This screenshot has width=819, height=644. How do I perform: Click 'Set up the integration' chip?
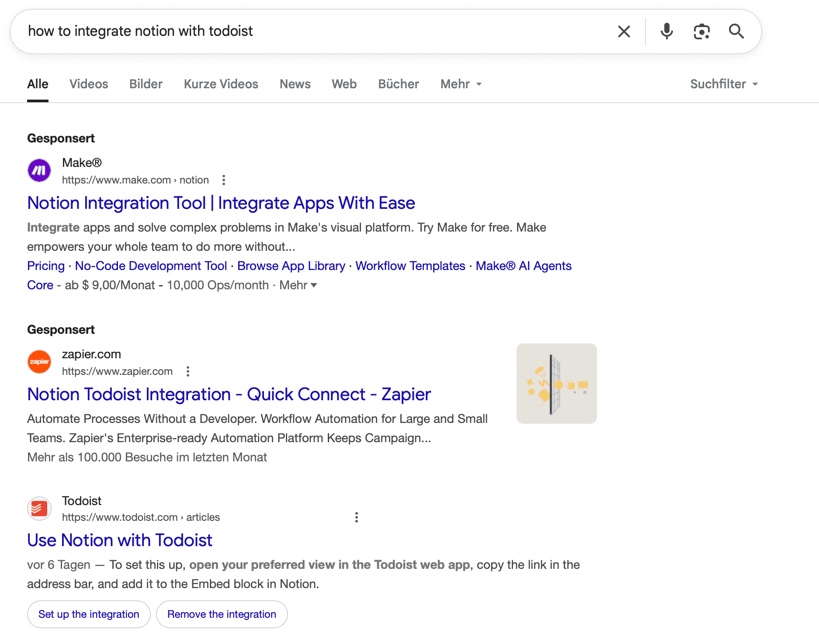pos(89,614)
